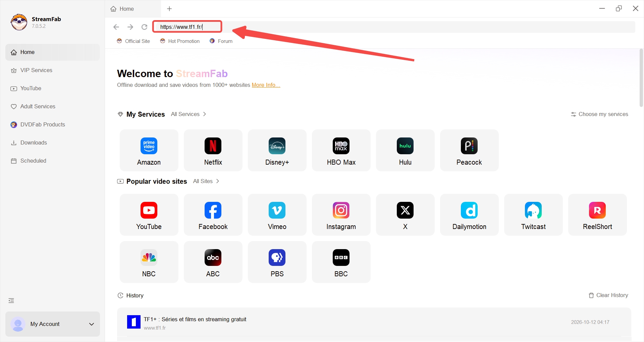The height and width of the screenshot is (342, 644).
Task: Select the Hulu service tile
Action: click(x=405, y=150)
